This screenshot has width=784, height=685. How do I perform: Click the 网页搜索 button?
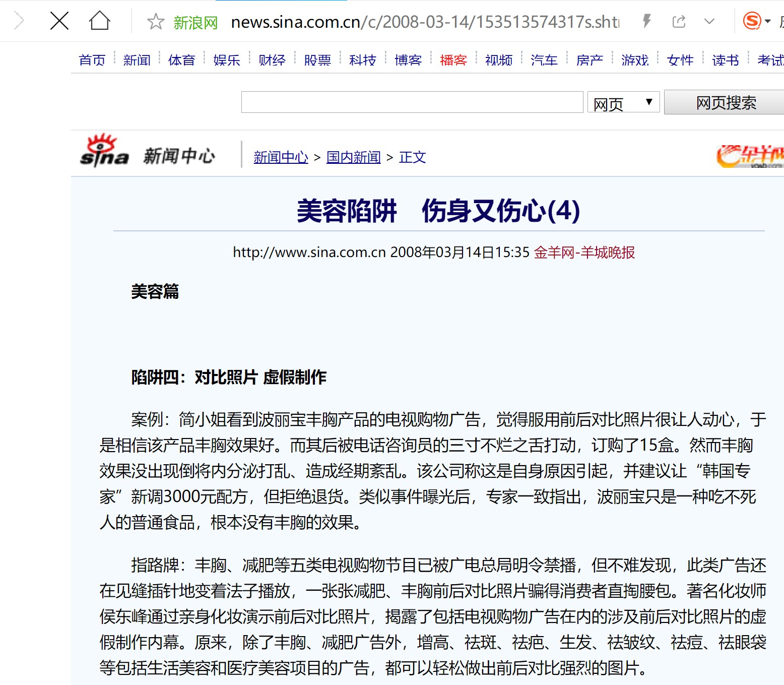[x=725, y=102]
